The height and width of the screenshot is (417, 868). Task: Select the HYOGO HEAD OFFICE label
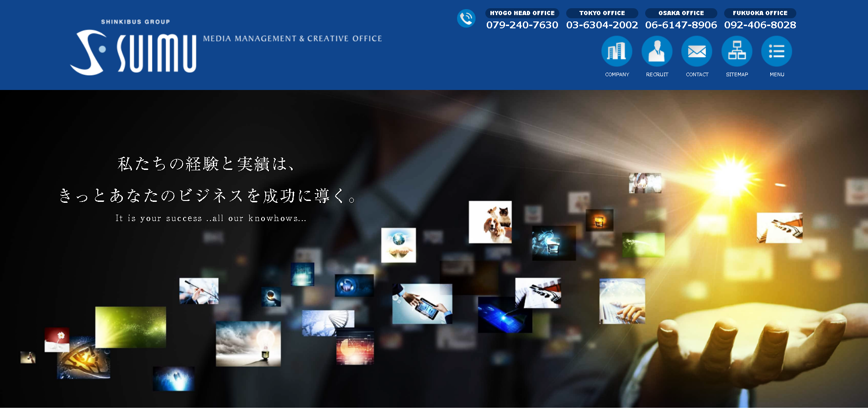point(522,13)
